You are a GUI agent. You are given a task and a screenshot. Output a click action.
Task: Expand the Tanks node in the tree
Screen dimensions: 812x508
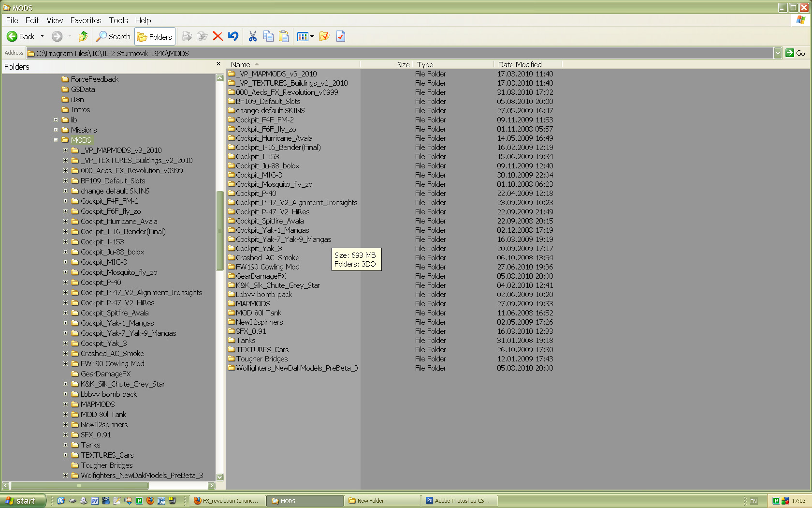point(65,445)
